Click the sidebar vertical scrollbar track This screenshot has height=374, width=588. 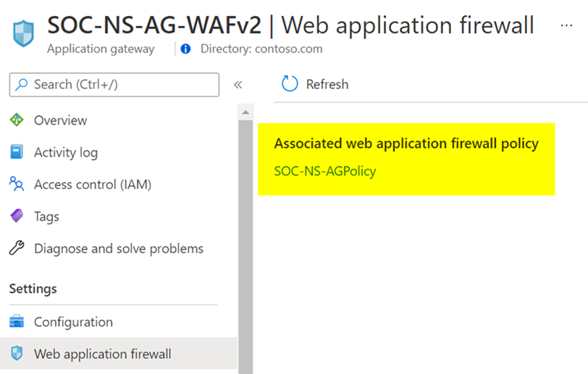(x=245, y=239)
